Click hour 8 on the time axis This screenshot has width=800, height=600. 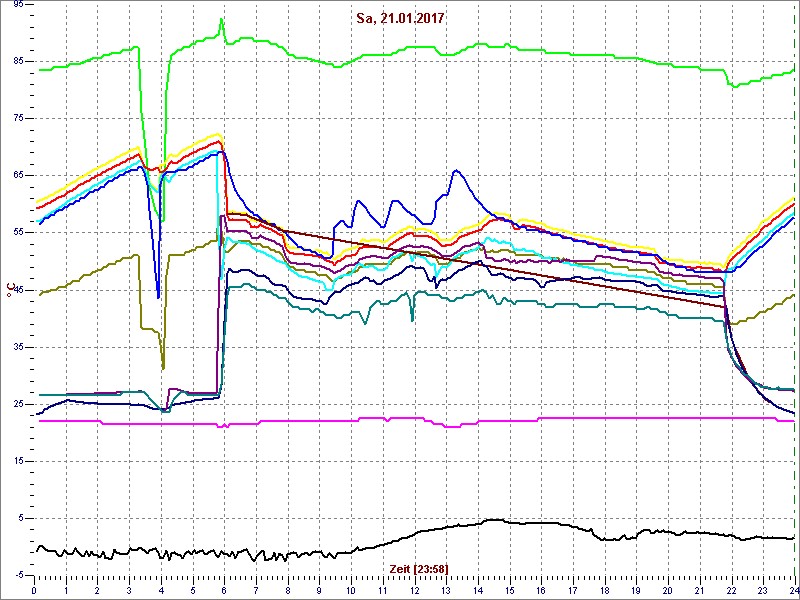tap(288, 590)
